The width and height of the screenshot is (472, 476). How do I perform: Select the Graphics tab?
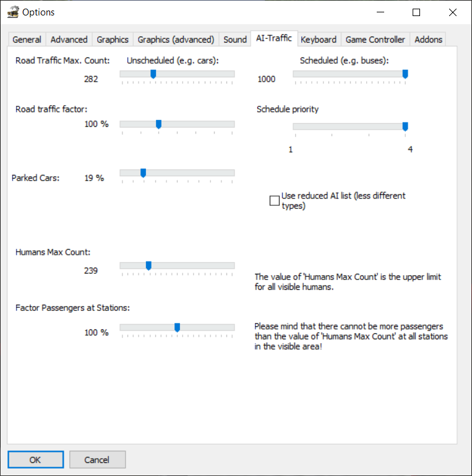tap(113, 40)
